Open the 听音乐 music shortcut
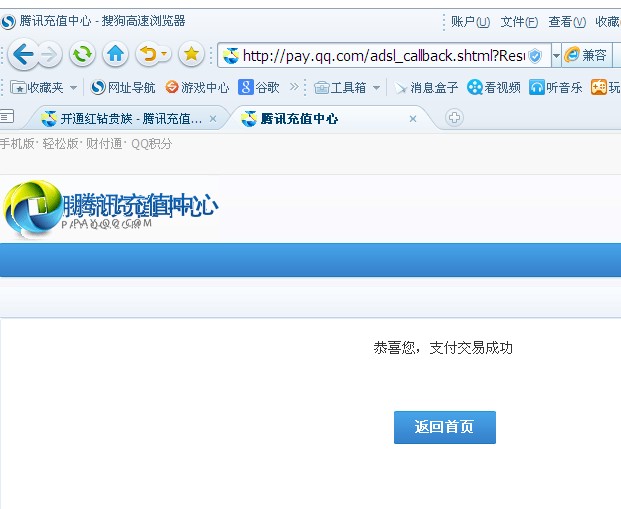 point(556,88)
